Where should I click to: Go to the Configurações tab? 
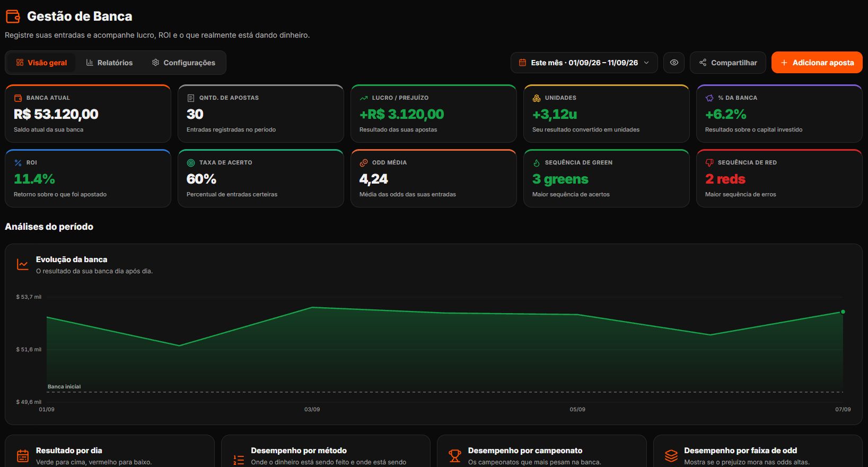(183, 63)
